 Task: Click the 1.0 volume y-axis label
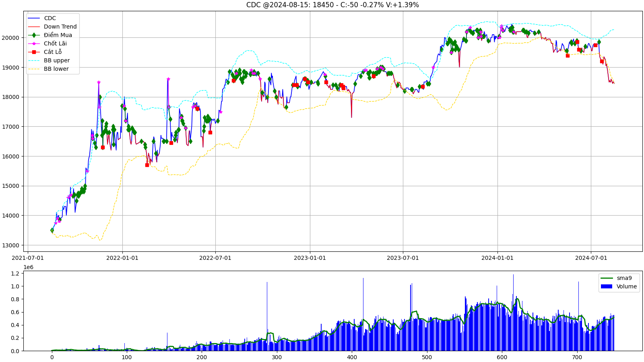pyautogui.click(x=15, y=286)
